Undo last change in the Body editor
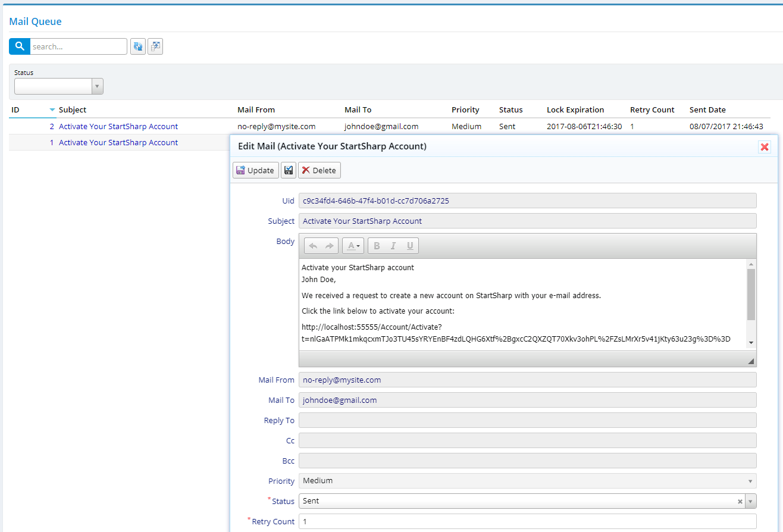Screen dimensions: 783x532 [x=313, y=245]
